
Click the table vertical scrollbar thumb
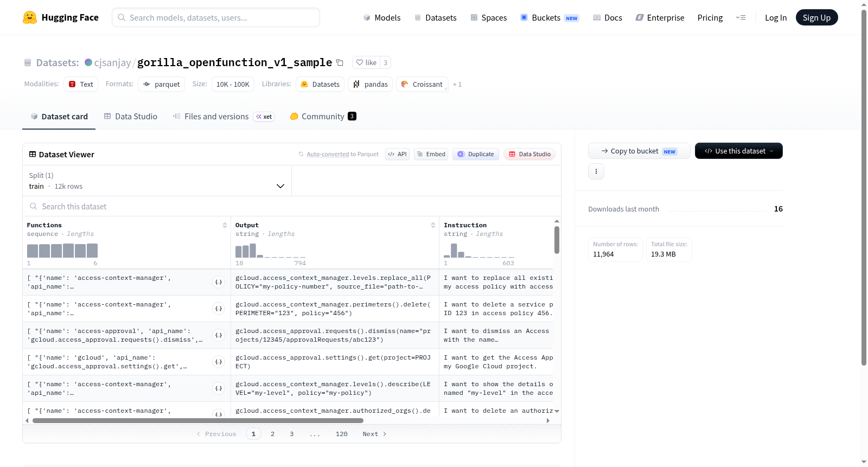[557, 240]
